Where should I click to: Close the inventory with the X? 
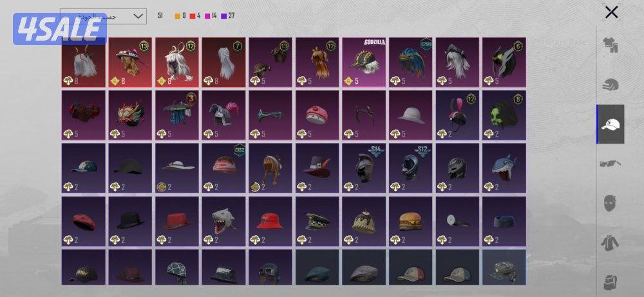tap(611, 12)
